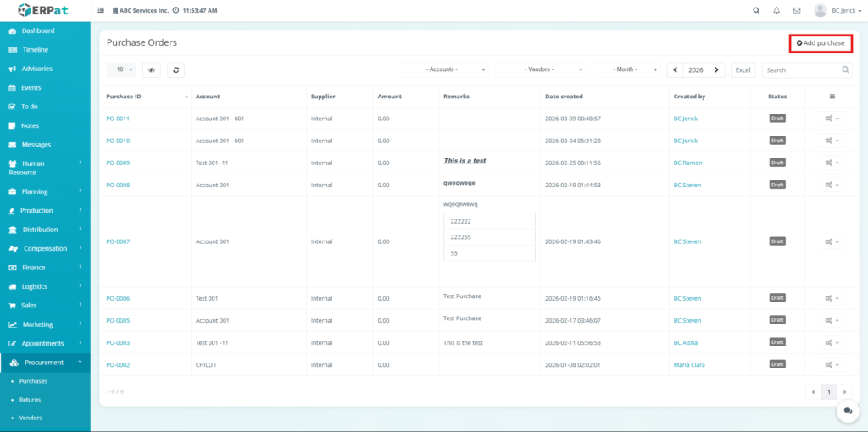Click the search magnifier icon in top bar
Screen dimensions: 868x432
(x=756, y=10)
